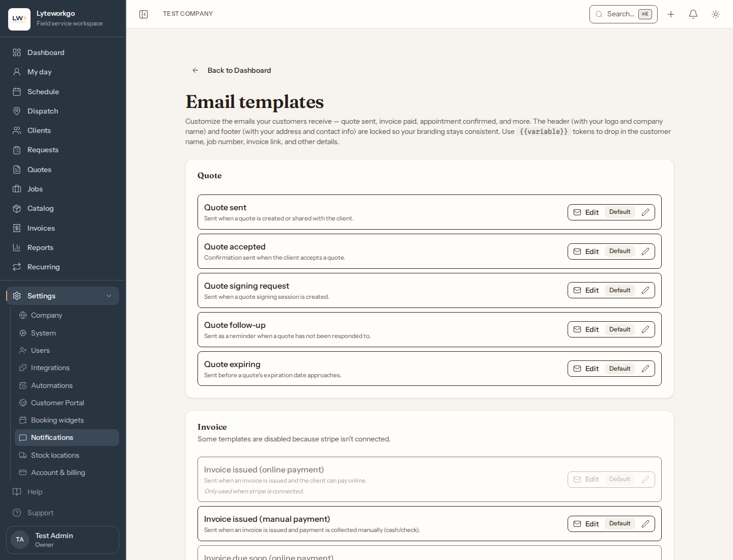The image size is (733, 560).
Task: Click the plus icon in the top bar
Action: [671, 14]
